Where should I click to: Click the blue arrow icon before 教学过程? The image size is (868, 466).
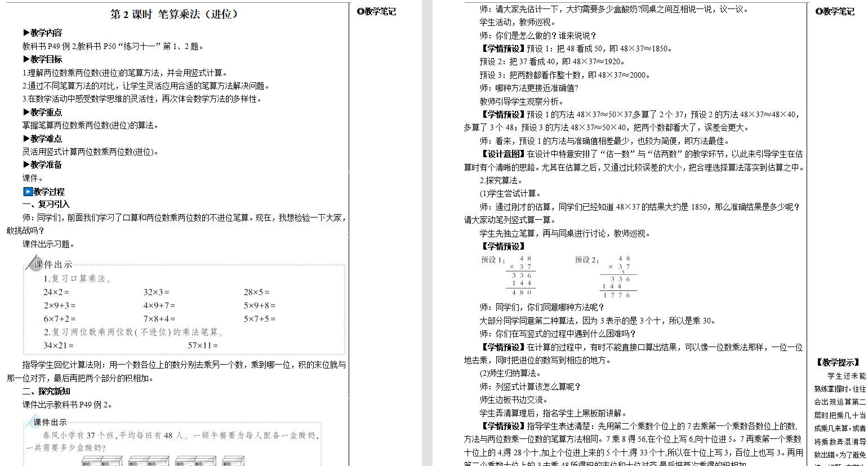click(28, 192)
